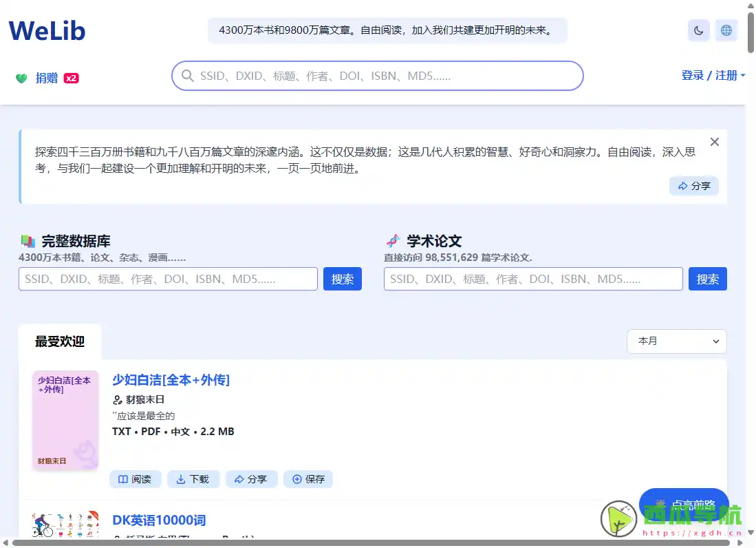Viewport: 756px width, 548px height.
Task: Click the 完整数据库 books icon
Action: pos(28,240)
